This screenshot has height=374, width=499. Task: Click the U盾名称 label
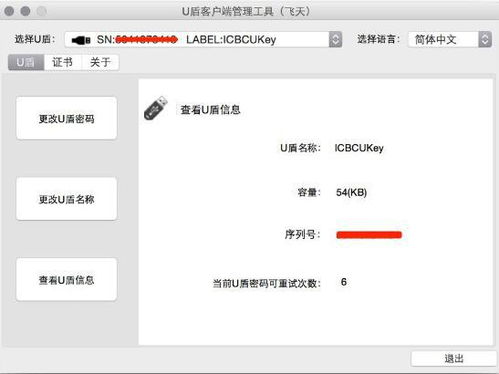click(300, 148)
